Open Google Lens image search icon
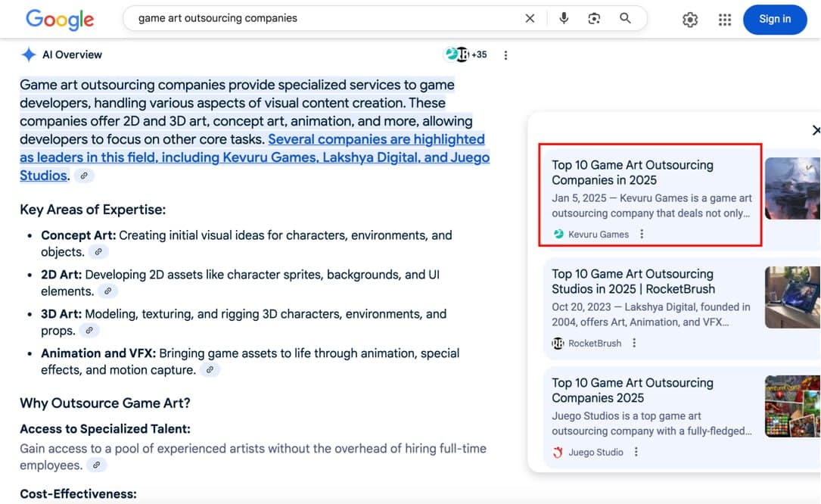The width and height of the screenshot is (821, 504). click(594, 18)
